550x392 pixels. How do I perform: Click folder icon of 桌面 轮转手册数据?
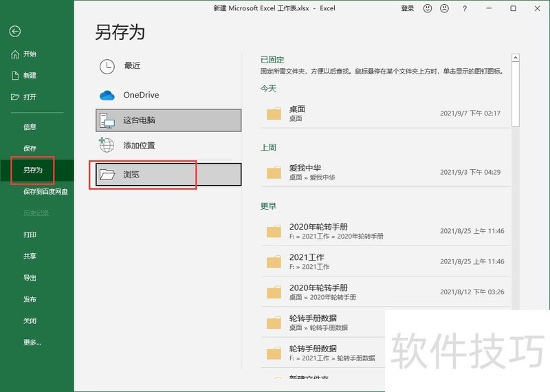pos(274,323)
